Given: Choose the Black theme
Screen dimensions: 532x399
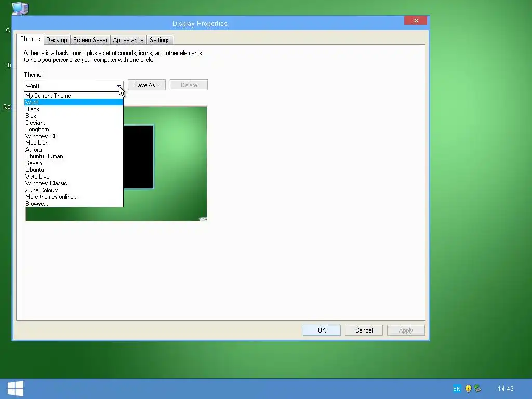Looking at the screenshot, I should (x=74, y=109).
